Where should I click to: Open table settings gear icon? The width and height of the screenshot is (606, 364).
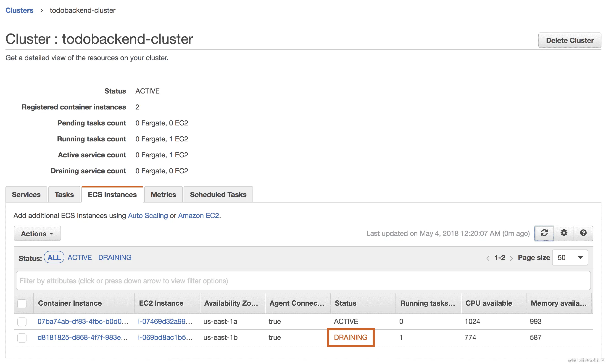click(x=564, y=233)
